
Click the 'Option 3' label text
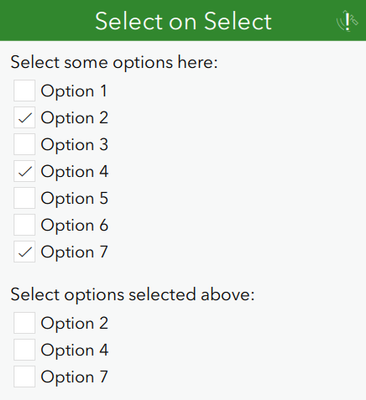pos(74,145)
